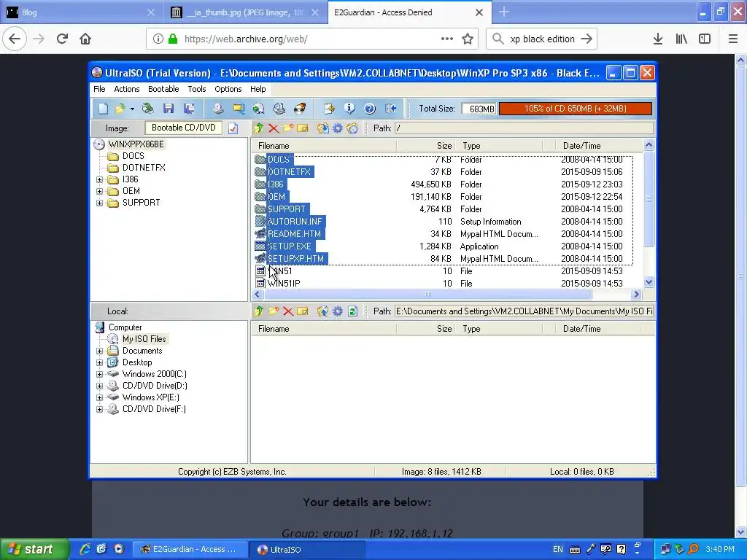Open the Bootable menu
The image size is (747, 560).
tap(163, 89)
